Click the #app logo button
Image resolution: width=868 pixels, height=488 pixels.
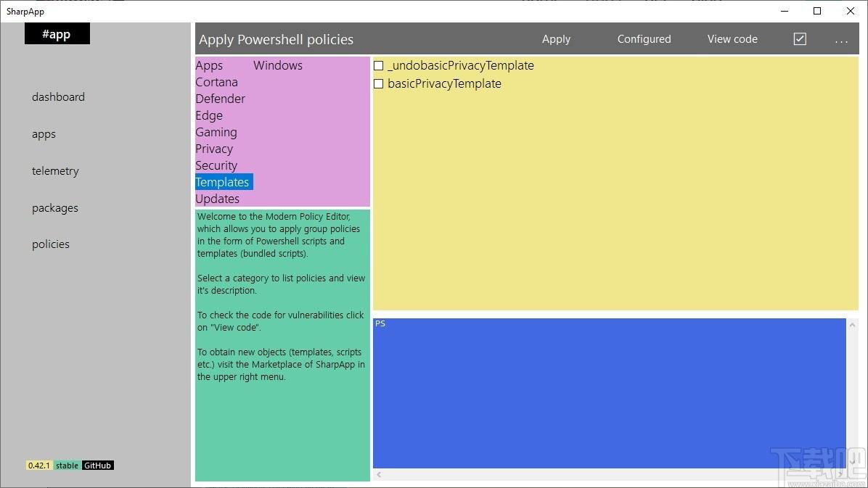(x=57, y=34)
